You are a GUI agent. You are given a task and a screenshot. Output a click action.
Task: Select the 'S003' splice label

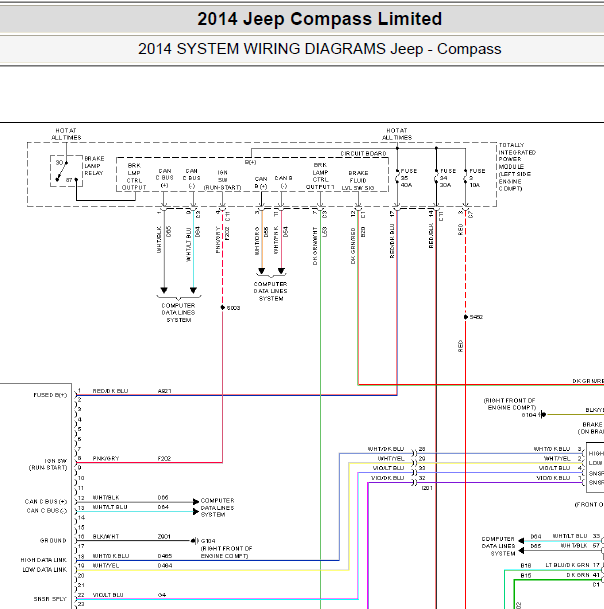tap(233, 308)
